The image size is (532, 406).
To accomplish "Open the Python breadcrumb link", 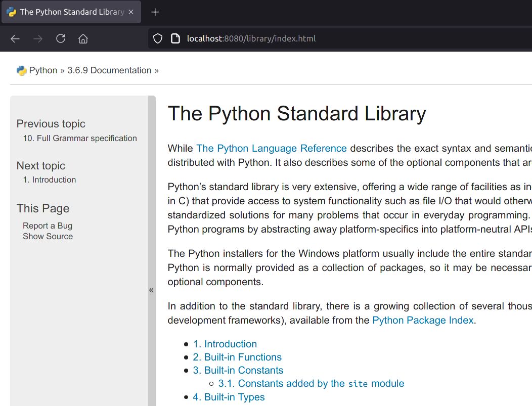I will (43, 71).
